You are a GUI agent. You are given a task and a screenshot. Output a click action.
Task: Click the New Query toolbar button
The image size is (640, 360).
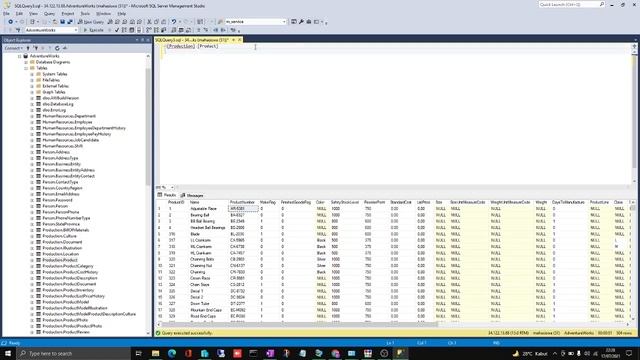(x=91, y=22)
